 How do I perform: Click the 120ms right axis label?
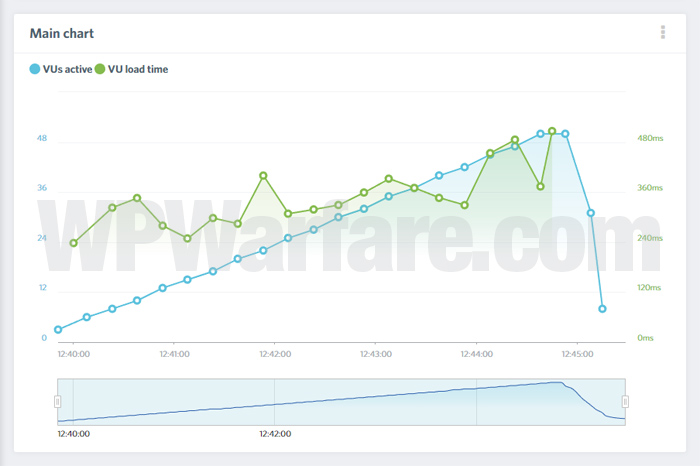649,287
